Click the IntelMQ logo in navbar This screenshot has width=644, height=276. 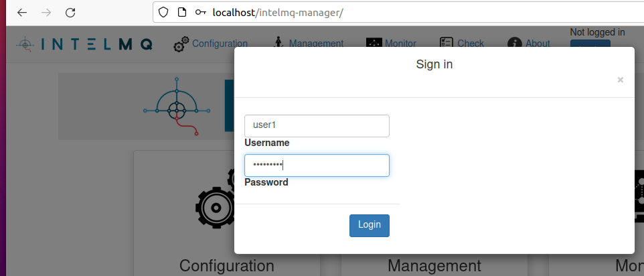click(84, 44)
